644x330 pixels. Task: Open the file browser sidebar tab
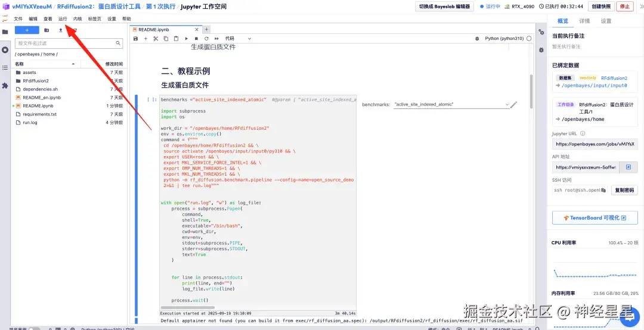(5, 32)
